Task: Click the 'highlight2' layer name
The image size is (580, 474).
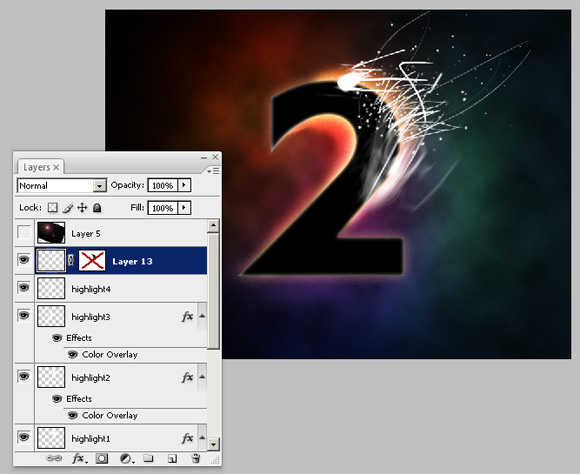Action: pyautogui.click(x=91, y=378)
